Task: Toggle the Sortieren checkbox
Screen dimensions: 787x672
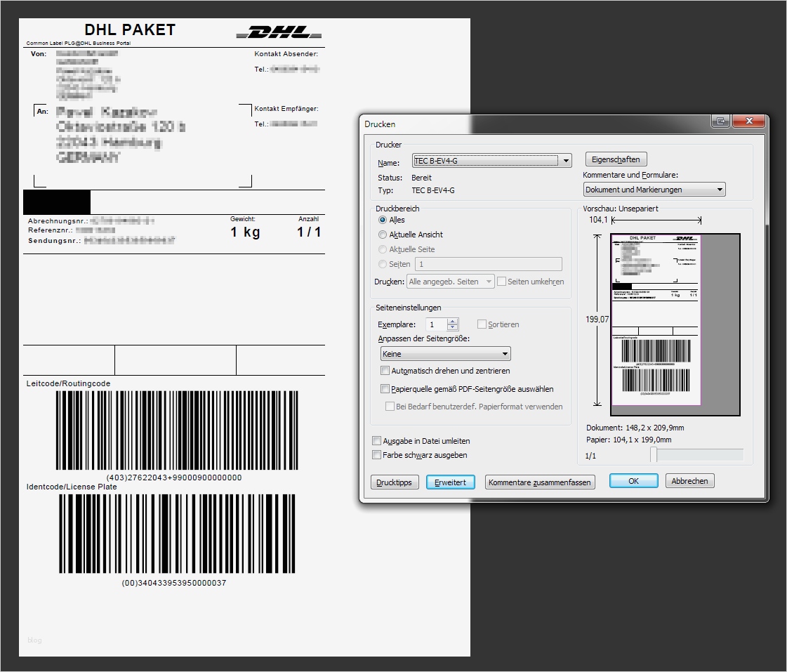Action: coord(482,324)
